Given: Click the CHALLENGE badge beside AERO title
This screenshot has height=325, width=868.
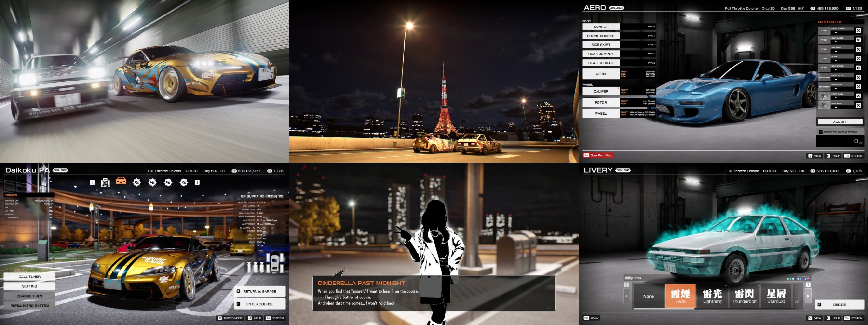Looking at the screenshot, I should [x=616, y=8].
